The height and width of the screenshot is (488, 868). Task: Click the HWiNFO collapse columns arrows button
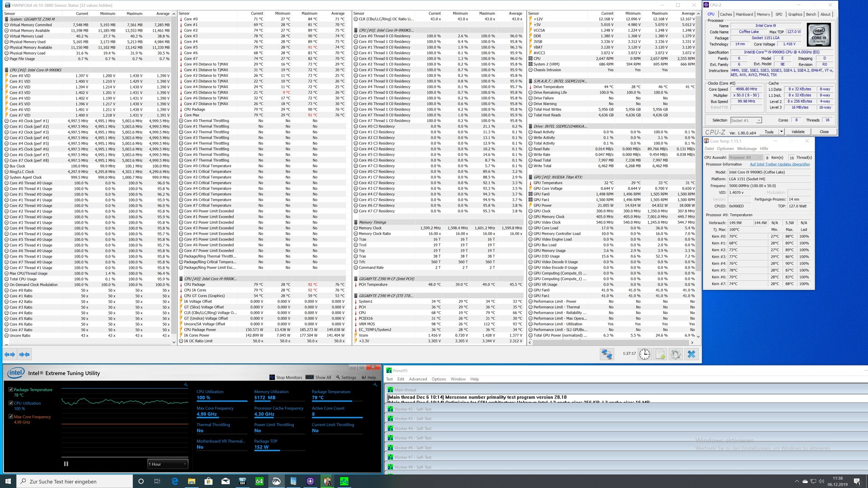pos(24,355)
